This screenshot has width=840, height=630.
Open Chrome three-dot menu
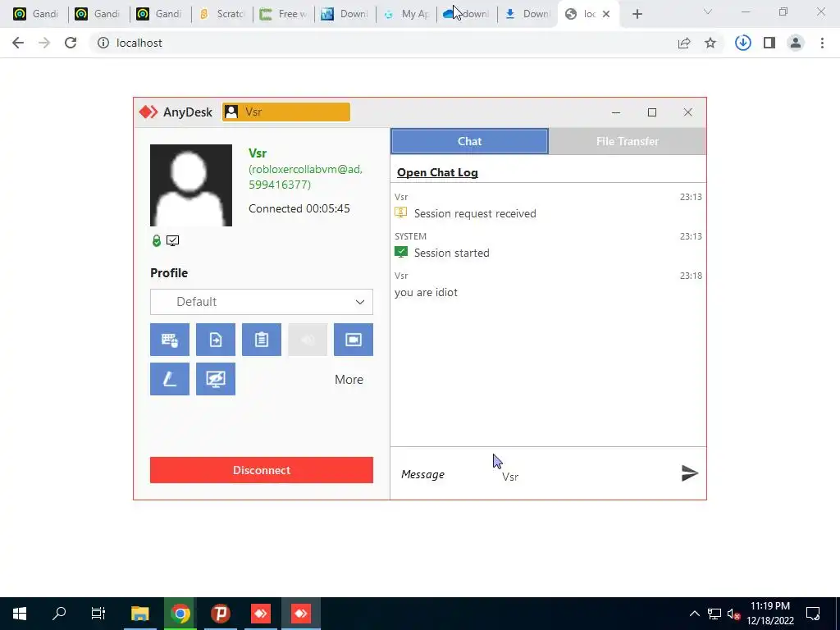[822, 43]
